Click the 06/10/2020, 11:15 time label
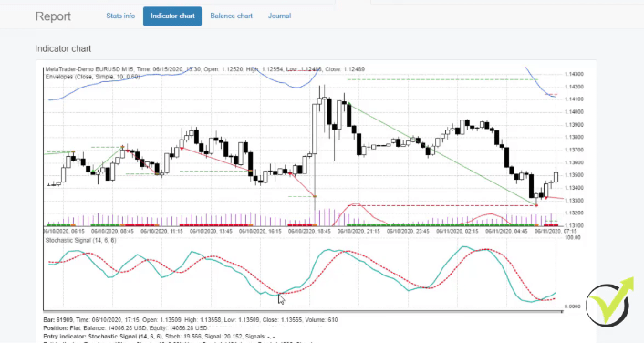This screenshot has height=343, width=644. click(x=161, y=232)
